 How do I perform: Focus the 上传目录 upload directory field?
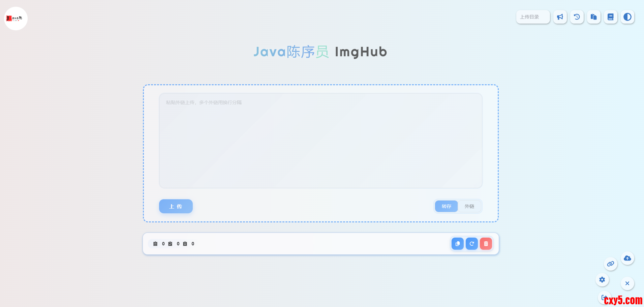click(x=533, y=17)
